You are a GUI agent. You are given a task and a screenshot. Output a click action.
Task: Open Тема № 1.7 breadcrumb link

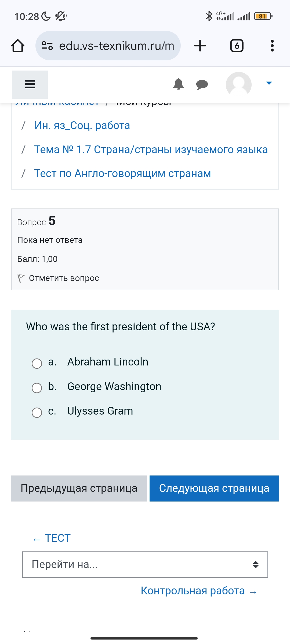pyautogui.click(x=151, y=149)
